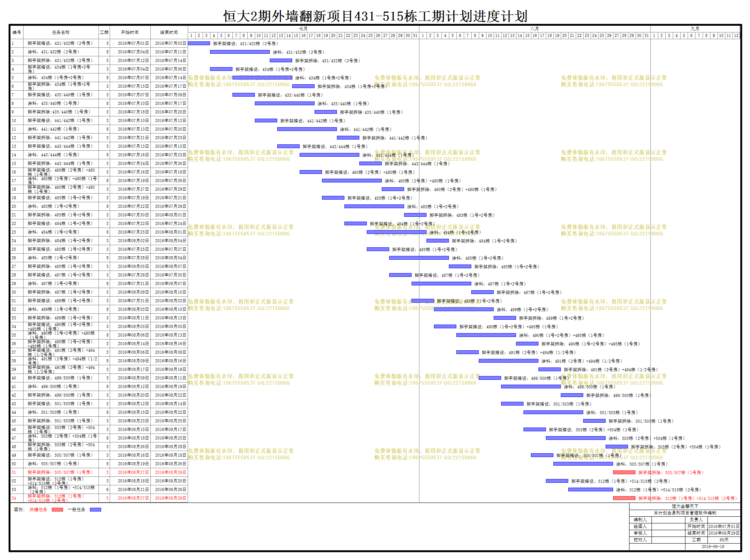Click the blue 一般任务 legend swatch
Screen dimensions: 750x560
pyautogui.click(x=96, y=510)
